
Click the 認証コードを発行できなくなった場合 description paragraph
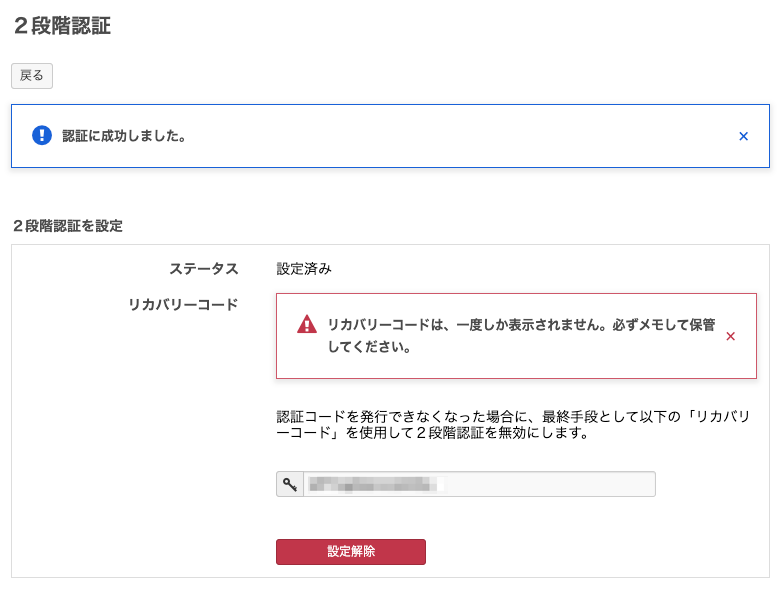point(512,425)
